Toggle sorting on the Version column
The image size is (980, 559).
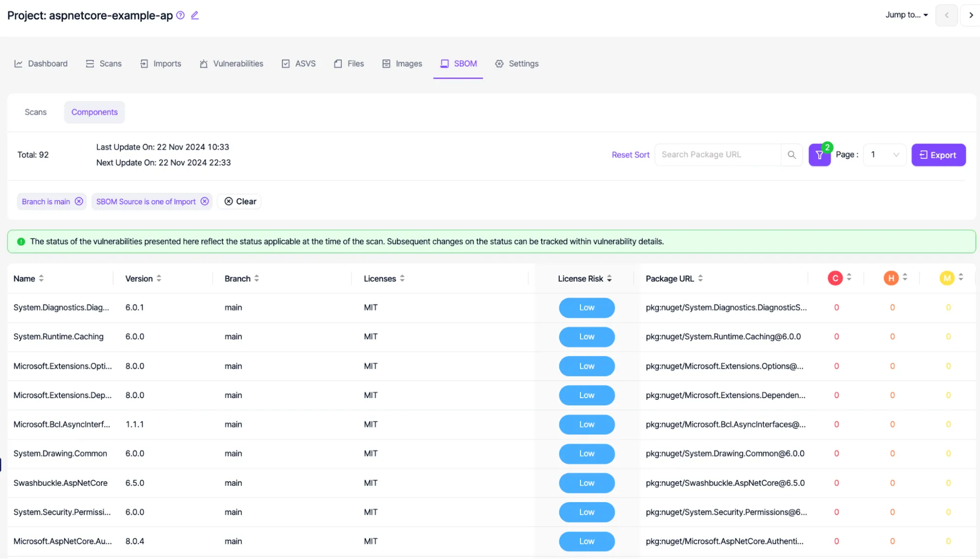click(x=159, y=278)
